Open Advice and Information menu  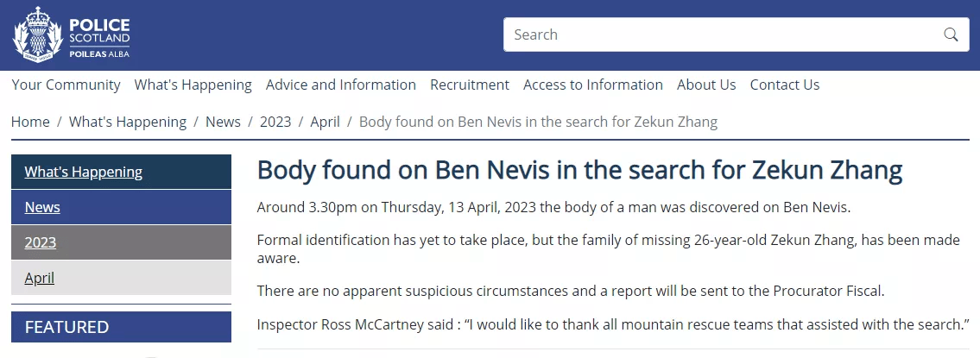341,85
